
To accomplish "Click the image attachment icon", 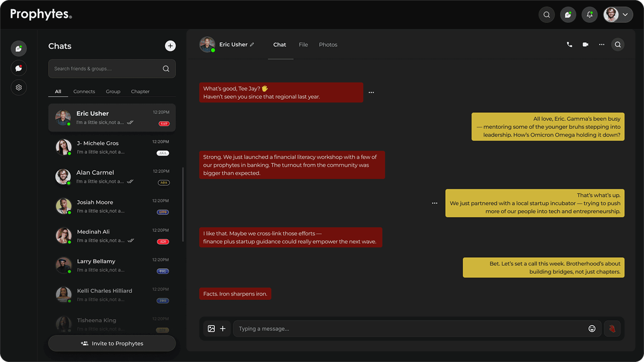I will (x=211, y=328).
